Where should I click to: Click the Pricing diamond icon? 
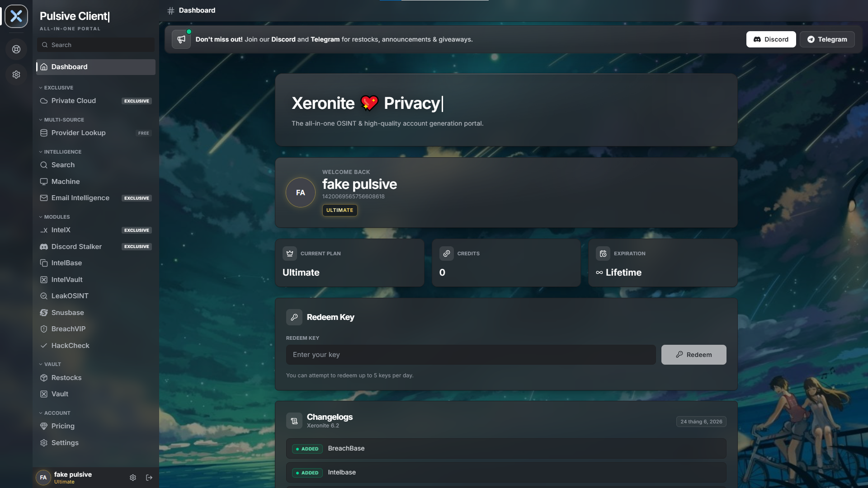44,426
